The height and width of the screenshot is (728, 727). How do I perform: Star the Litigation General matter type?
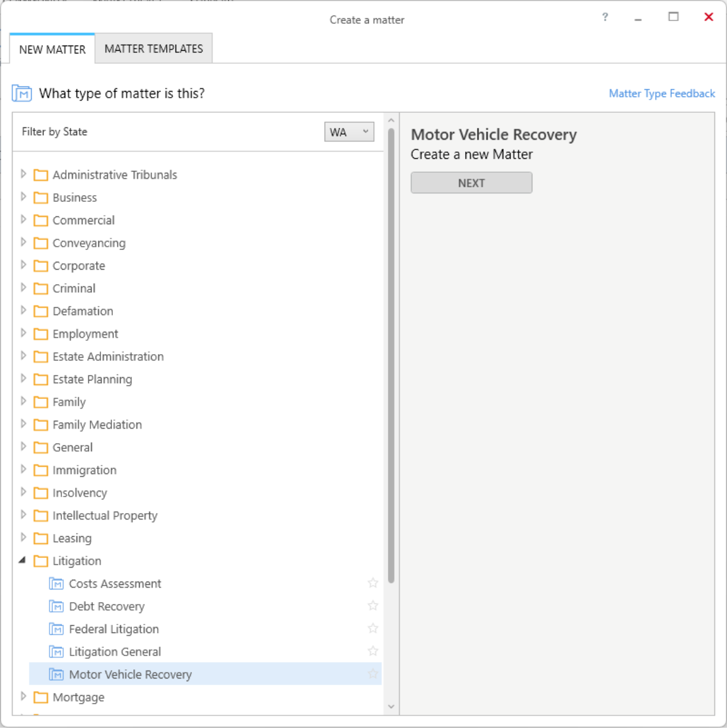373,652
